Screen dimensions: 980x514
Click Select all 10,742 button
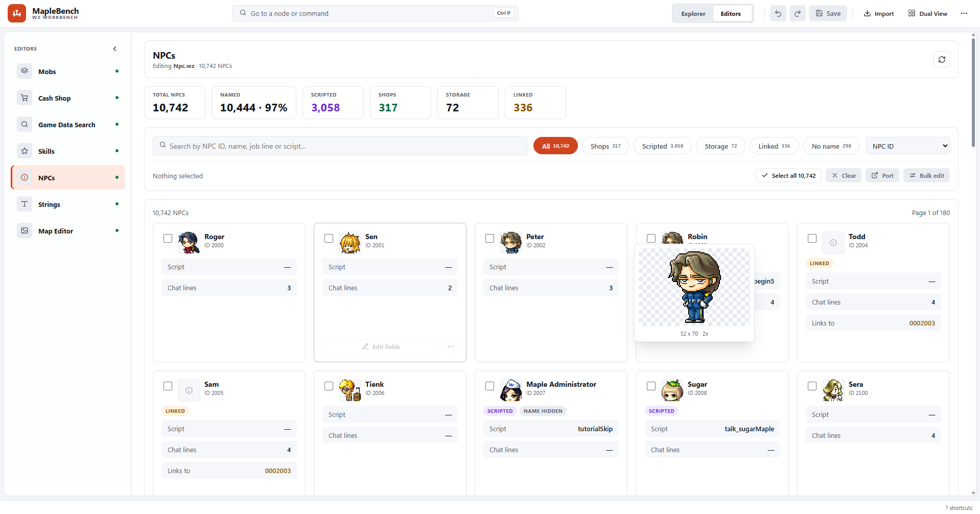coord(788,175)
